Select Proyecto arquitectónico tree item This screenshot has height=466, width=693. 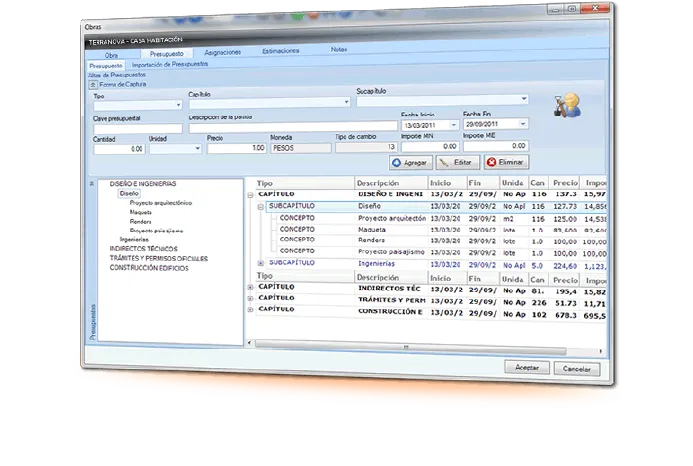click(160, 203)
